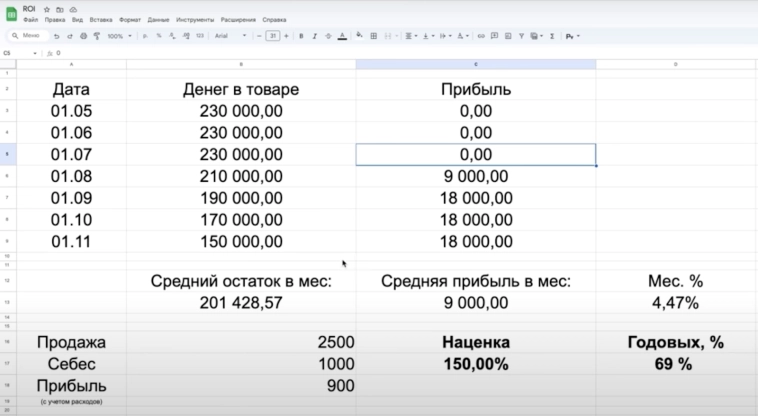Screen dimensions: 758x416
Task: Open the Google Sheets home logo
Action: click(x=11, y=14)
